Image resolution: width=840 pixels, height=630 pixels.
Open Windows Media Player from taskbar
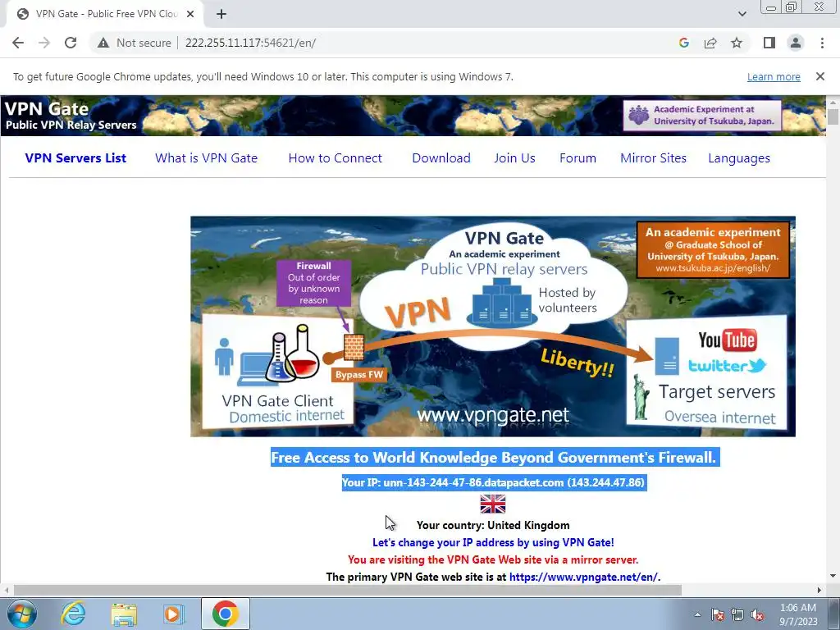(x=174, y=614)
